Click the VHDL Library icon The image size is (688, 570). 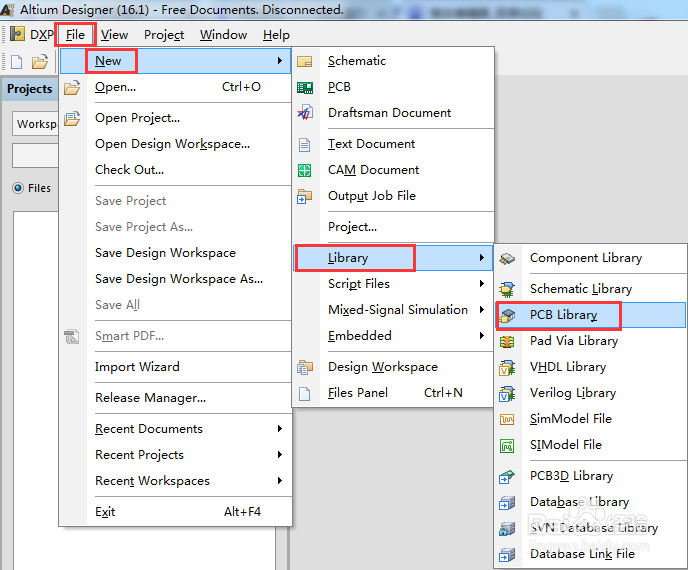(x=507, y=368)
